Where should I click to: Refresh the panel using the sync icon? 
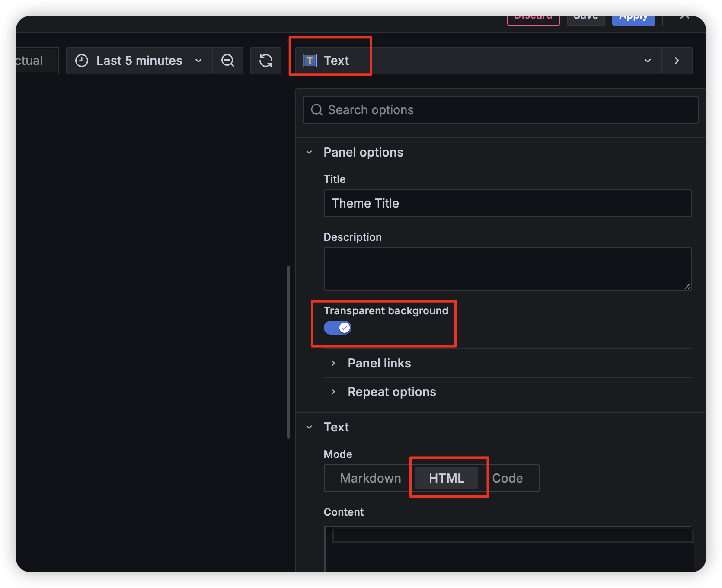click(265, 61)
